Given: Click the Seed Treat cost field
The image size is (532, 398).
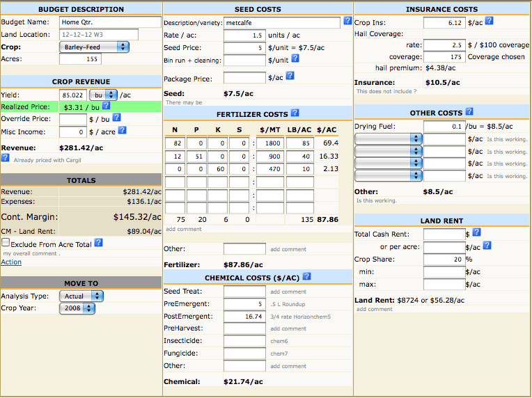Looking at the screenshot, I should click(x=244, y=292).
